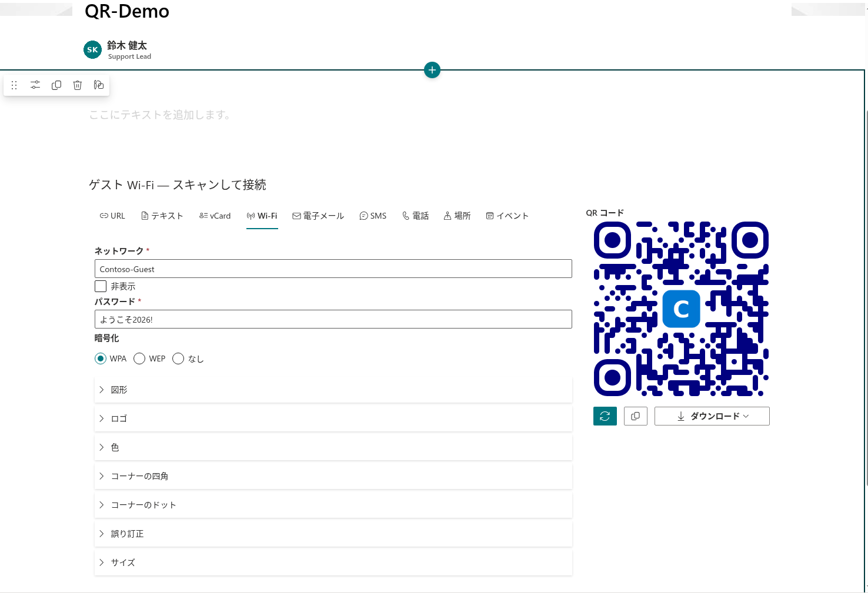The height and width of the screenshot is (593, 868).
Task: Expand the 図形 section
Action: 333,390
